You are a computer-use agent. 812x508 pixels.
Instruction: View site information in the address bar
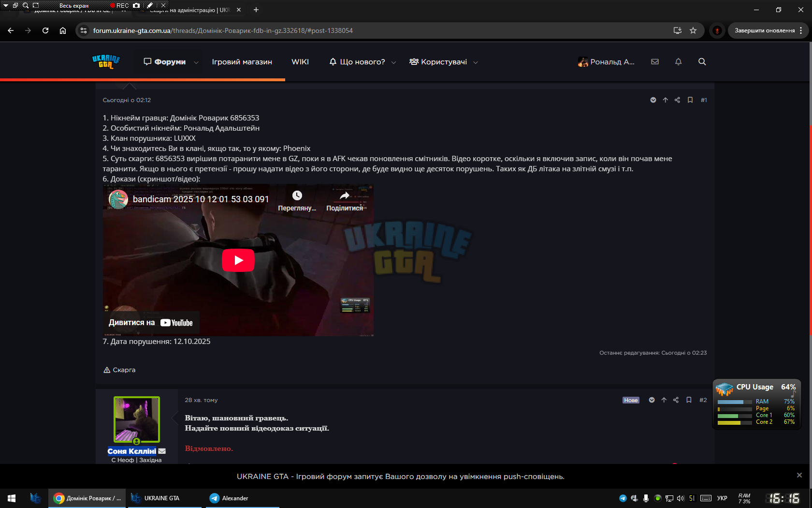pyautogui.click(x=84, y=30)
